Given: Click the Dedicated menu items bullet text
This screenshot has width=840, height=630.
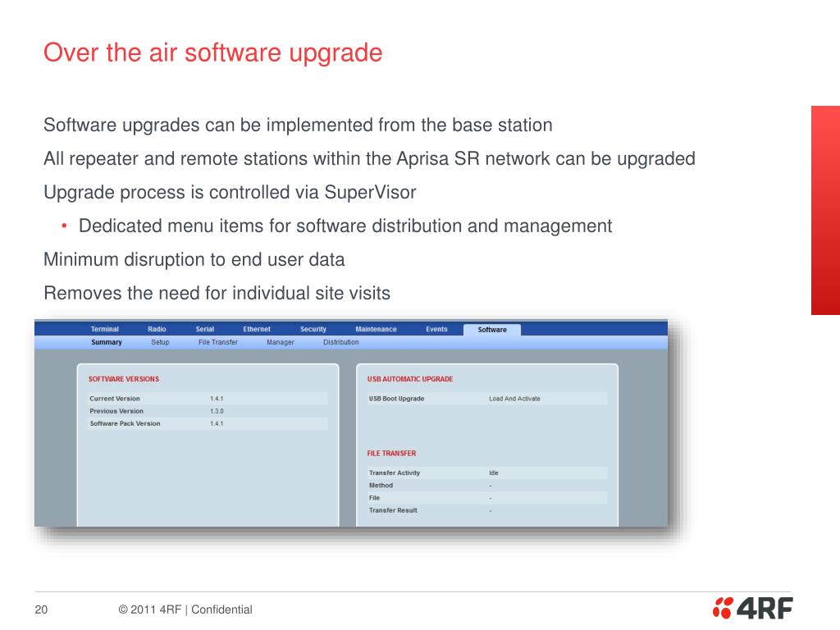Looking at the screenshot, I should pos(345,226).
